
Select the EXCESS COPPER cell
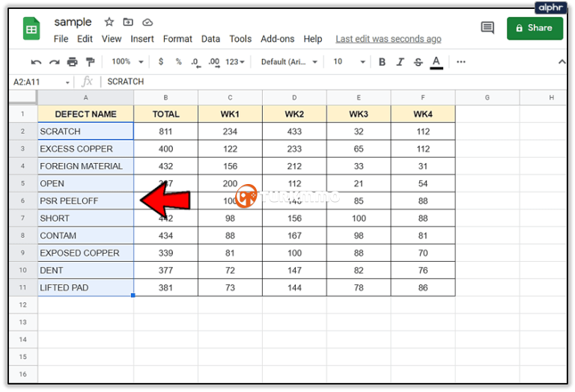pyautogui.click(x=85, y=149)
